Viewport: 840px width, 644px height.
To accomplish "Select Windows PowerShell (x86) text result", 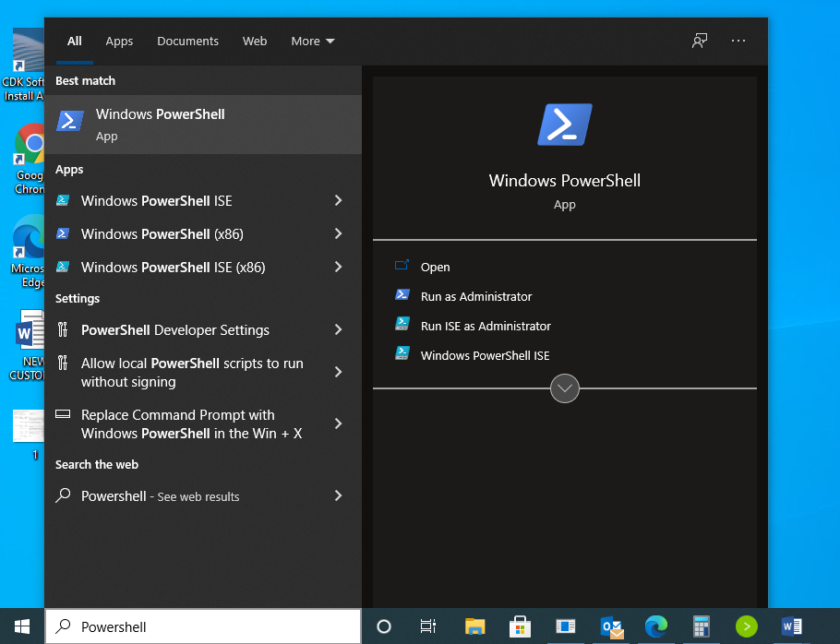I will point(162,234).
